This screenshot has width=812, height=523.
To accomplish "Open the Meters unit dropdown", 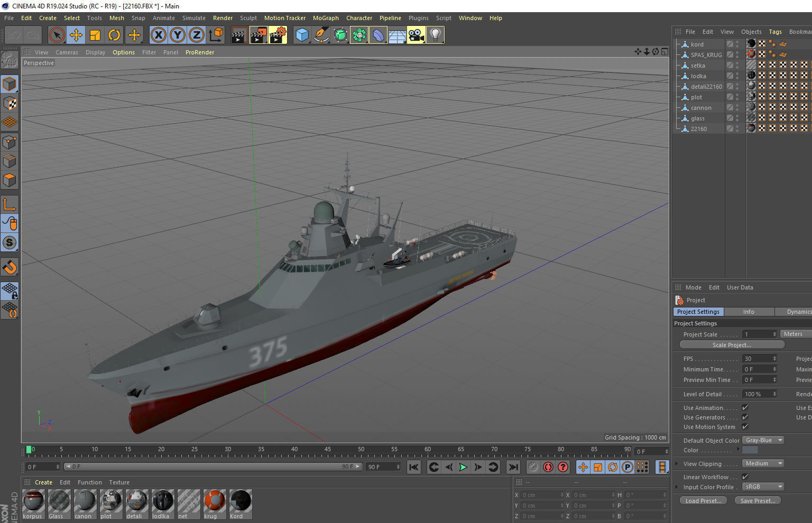I will pos(796,334).
